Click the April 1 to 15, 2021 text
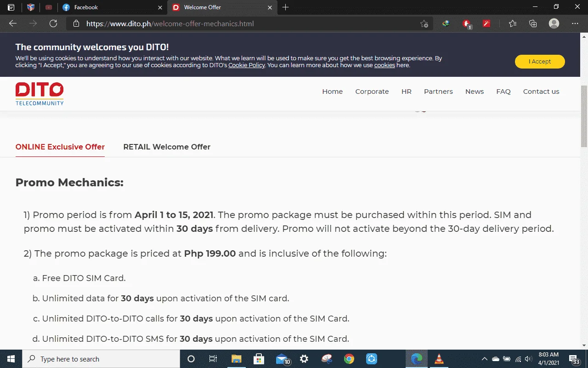The height and width of the screenshot is (368, 588). (174, 215)
